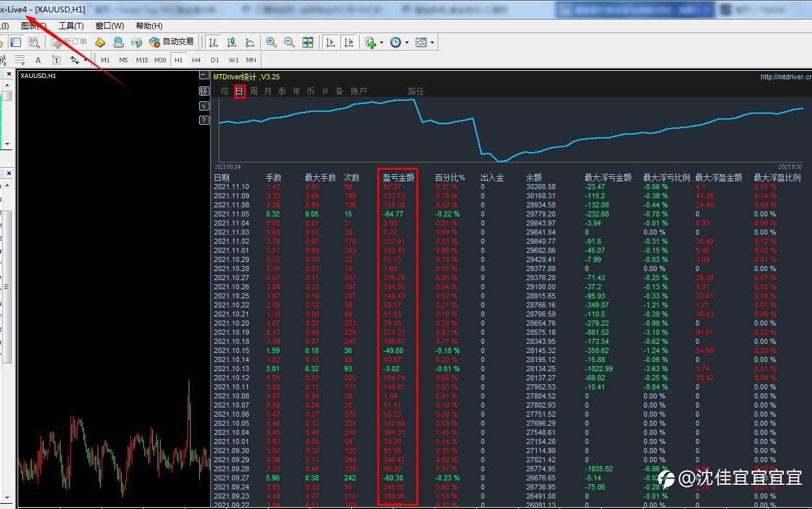
Task: Click the MTDriver help question mark icon
Action: [x=204, y=120]
